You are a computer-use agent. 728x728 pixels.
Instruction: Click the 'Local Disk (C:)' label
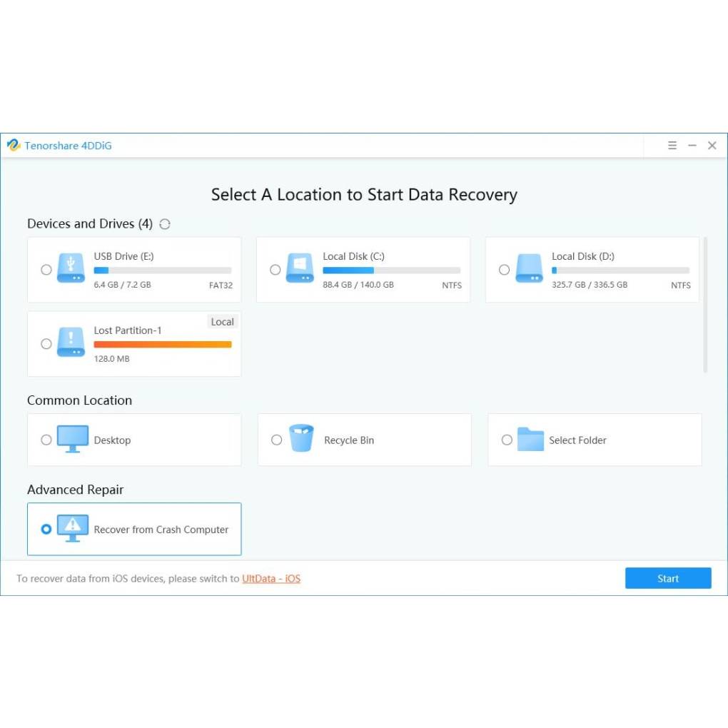353,256
